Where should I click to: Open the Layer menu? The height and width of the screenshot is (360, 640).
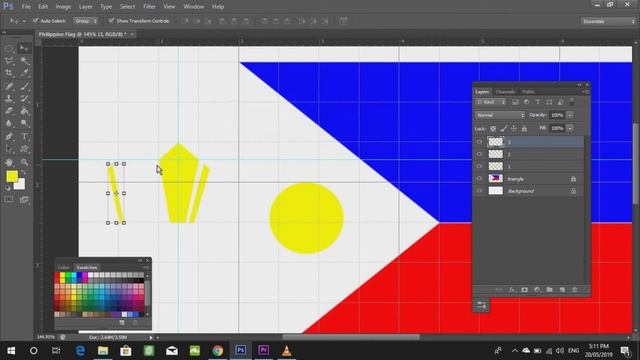(x=85, y=7)
